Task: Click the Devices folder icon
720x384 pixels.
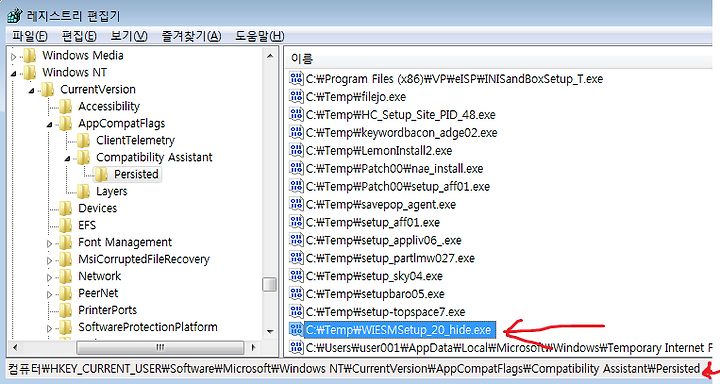Action: coord(65,209)
